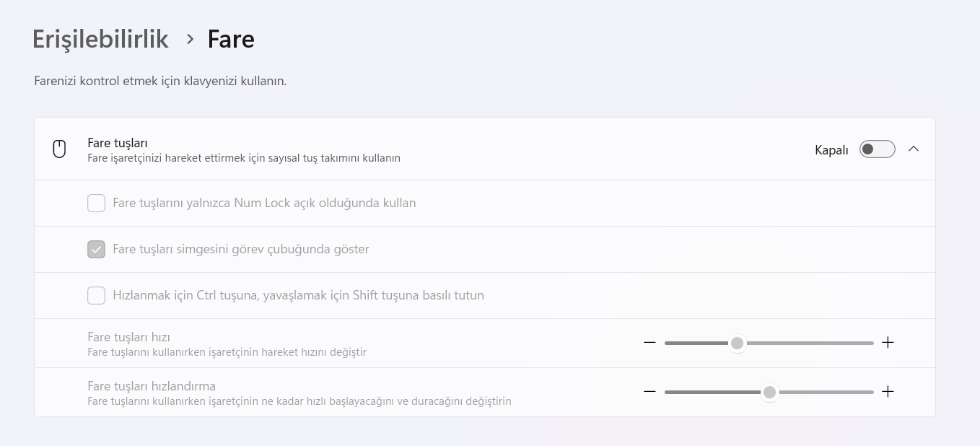This screenshot has height=446, width=980.
Task: Uncheck the görev çubuğunda göster checkbox
Action: (x=96, y=249)
